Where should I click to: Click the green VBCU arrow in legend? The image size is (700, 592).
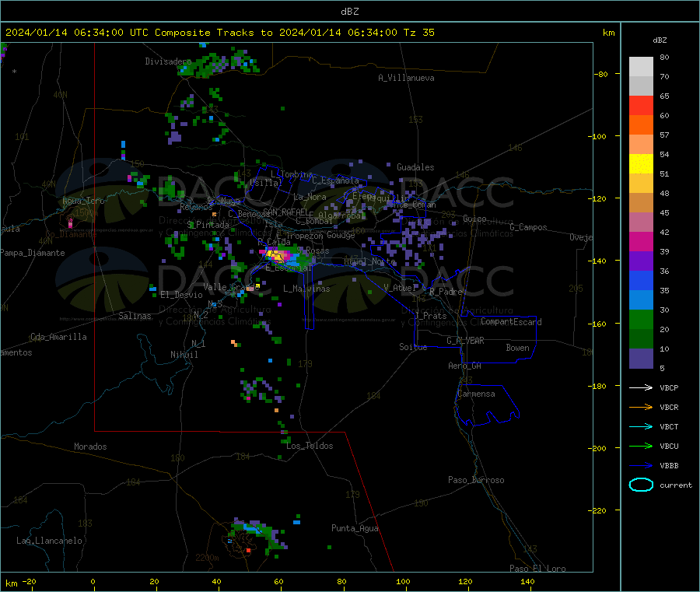point(641,446)
